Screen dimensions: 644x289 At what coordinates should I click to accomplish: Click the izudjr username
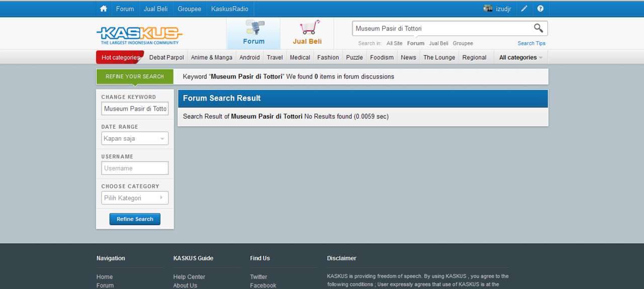coord(504,9)
